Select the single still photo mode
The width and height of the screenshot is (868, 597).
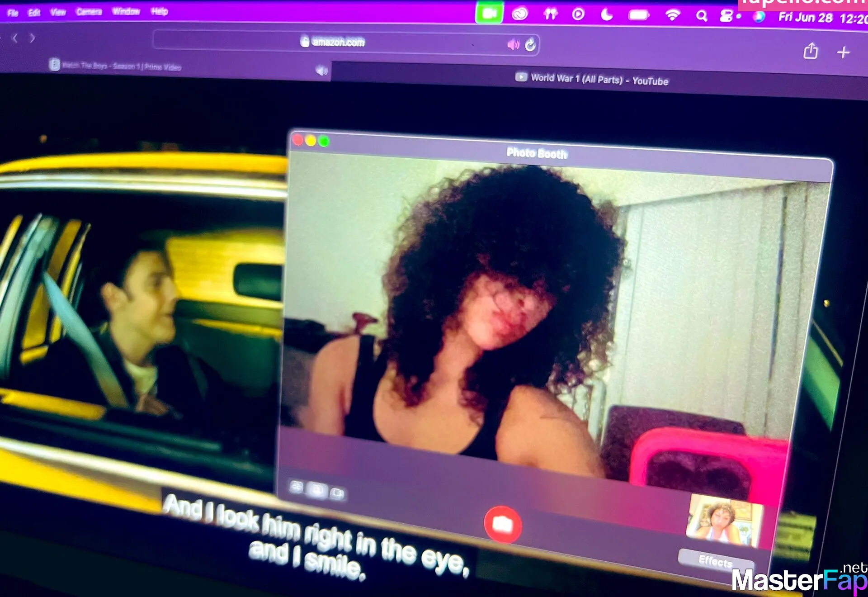[317, 490]
